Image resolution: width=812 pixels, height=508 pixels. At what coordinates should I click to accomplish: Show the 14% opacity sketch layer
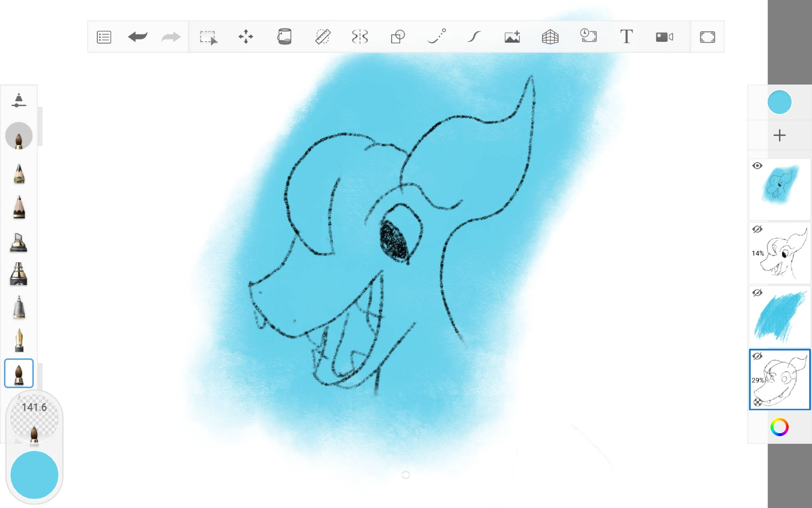[757, 229]
